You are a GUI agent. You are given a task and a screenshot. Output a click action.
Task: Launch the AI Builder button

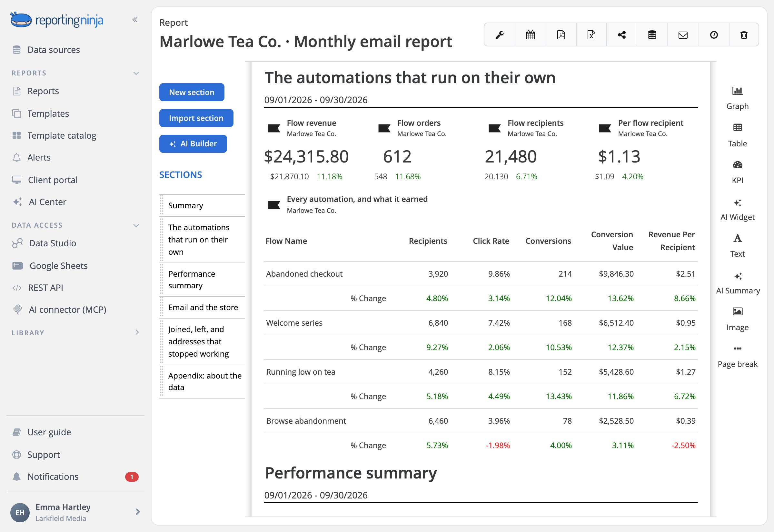(193, 144)
